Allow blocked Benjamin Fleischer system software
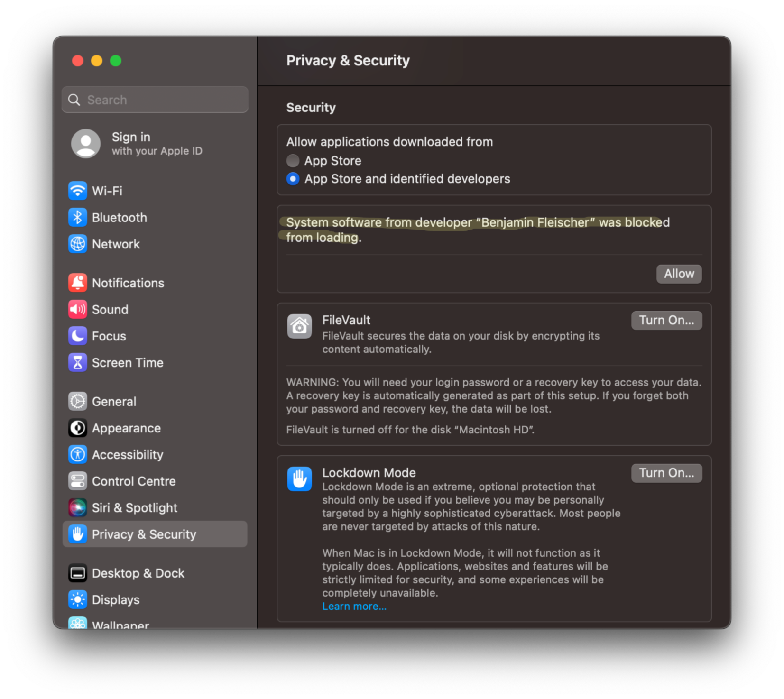Viewport: 784px width, 699px height. click(679, 274)
